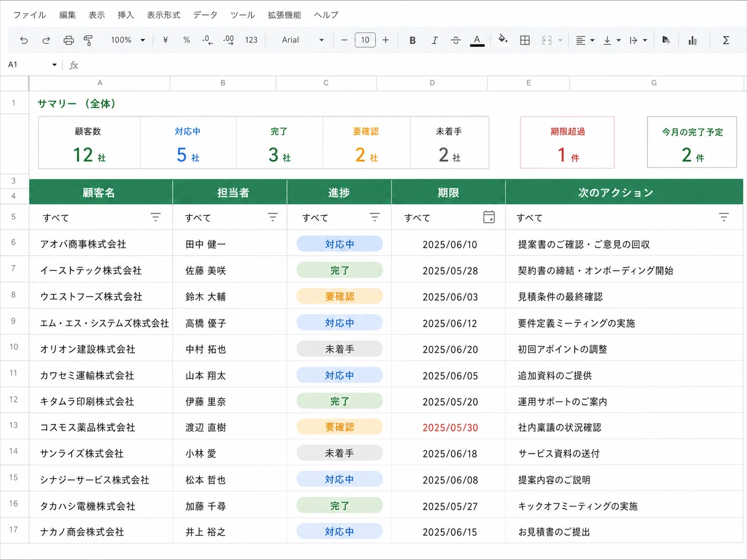Click filter icon in 顧客名 column
The width and height of the screenshot is (747, 560).
click(x=156, y=217)
